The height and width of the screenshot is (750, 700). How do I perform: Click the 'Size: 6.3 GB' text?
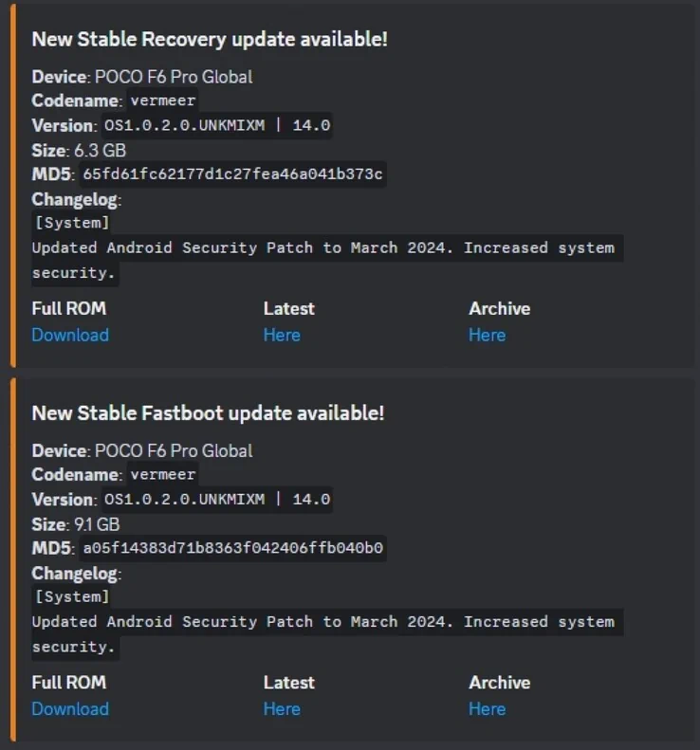[x=79, y=151]
